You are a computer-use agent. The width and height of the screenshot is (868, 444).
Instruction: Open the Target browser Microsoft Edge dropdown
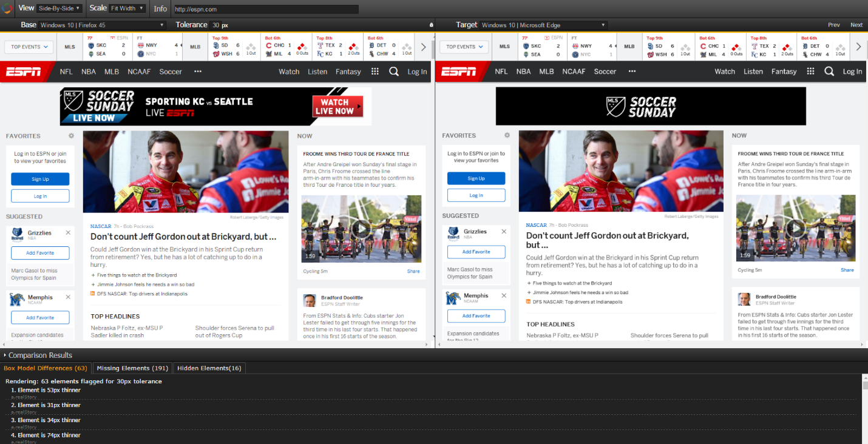pos(543,25)
